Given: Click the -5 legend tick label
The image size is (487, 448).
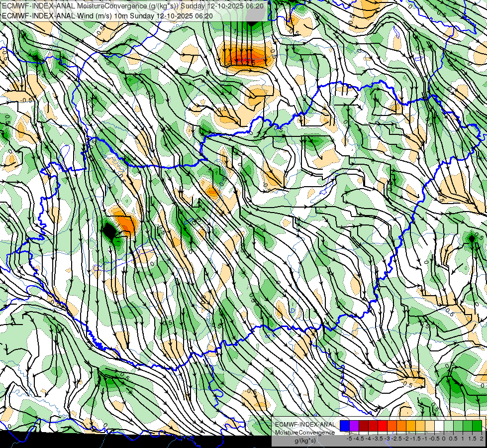Looking at the screenshot, I should tap(349, 439).
